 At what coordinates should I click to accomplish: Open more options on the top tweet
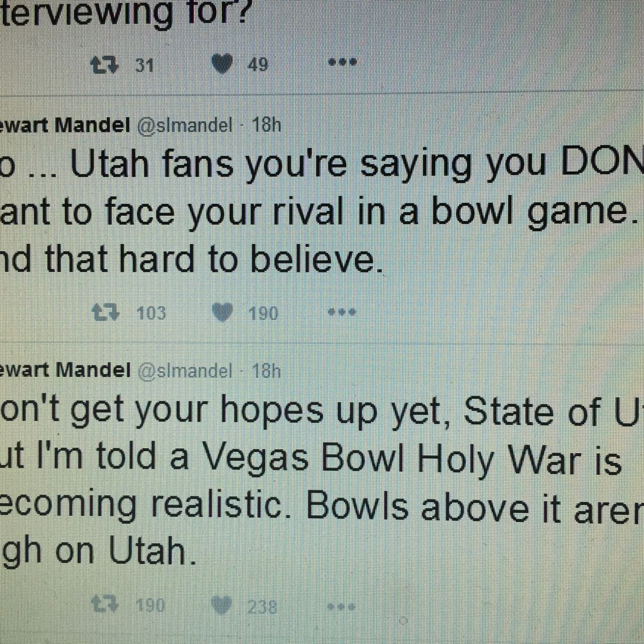pyautogui.click(x=342, y=63)
